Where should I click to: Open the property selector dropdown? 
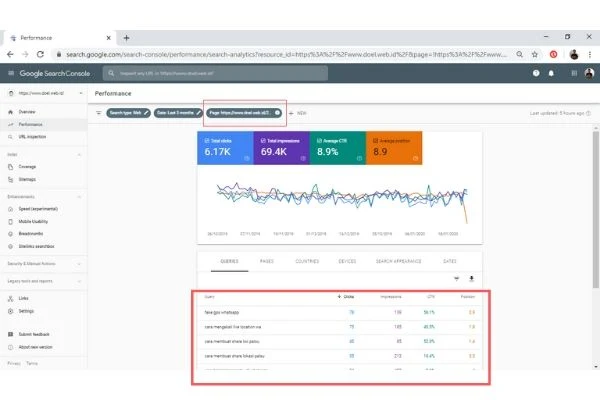click(x=45, y=93)
